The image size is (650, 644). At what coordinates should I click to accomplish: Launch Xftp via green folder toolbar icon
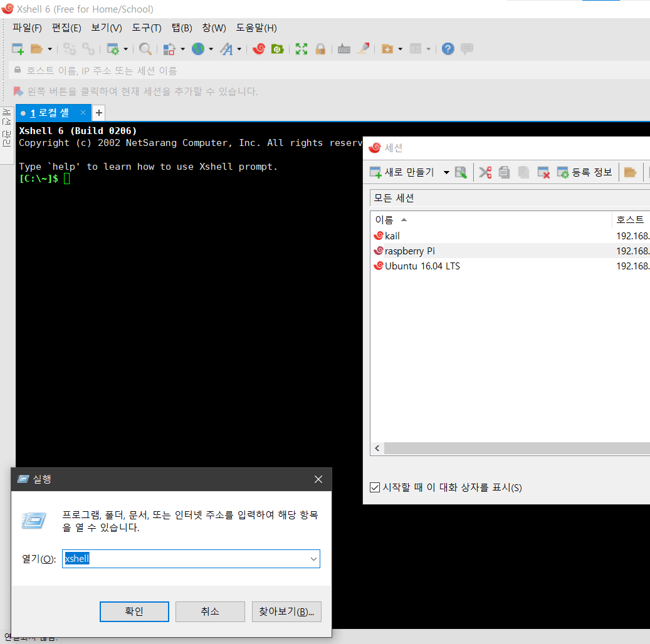pyautogui.click(x=277, y=49)
